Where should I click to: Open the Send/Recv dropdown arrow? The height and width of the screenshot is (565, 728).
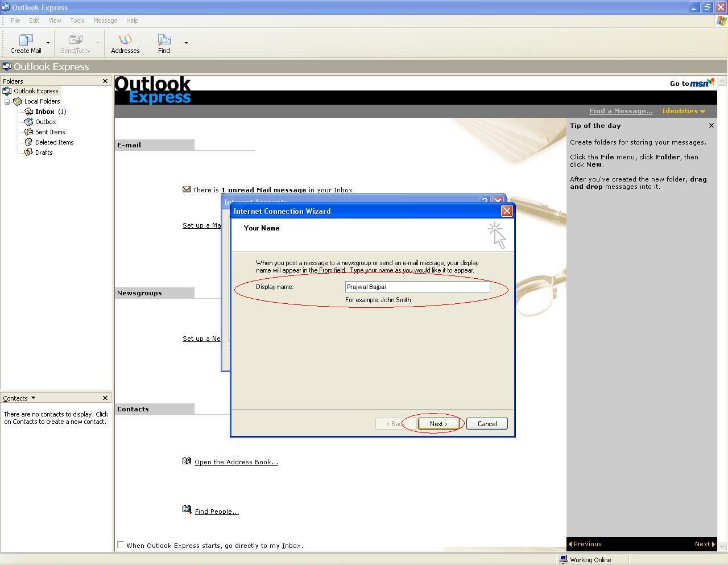(x=98, y=43)
